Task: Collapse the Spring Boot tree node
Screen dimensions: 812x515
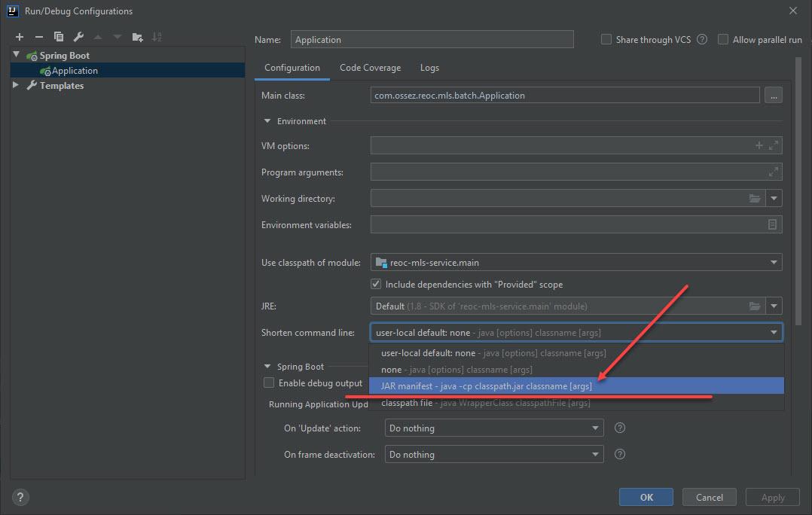Action: (15, 55)
